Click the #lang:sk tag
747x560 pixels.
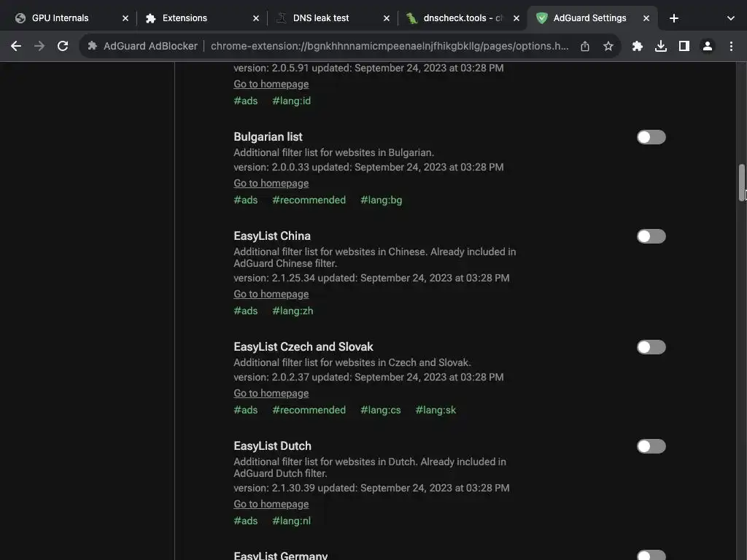pos(436,410)
